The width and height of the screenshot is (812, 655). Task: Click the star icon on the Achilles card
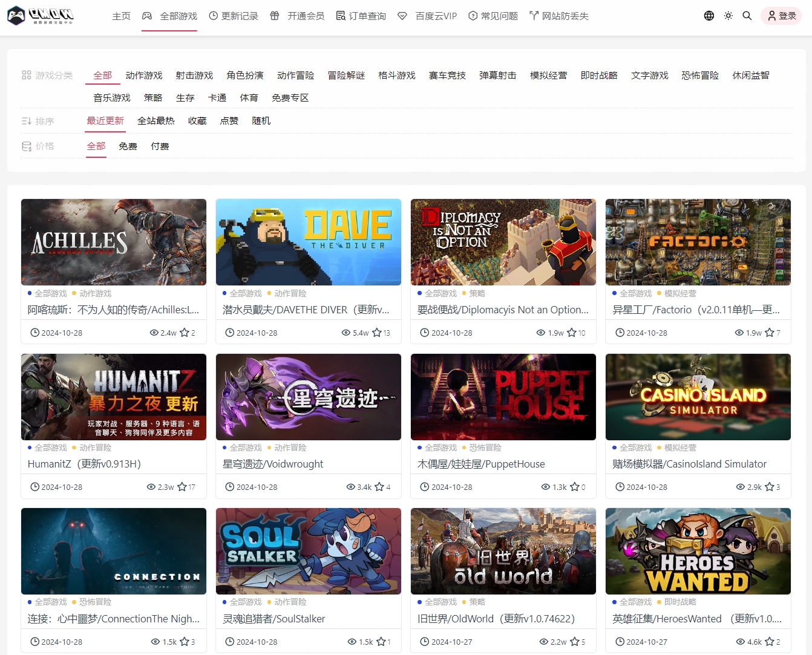(185, 333)
